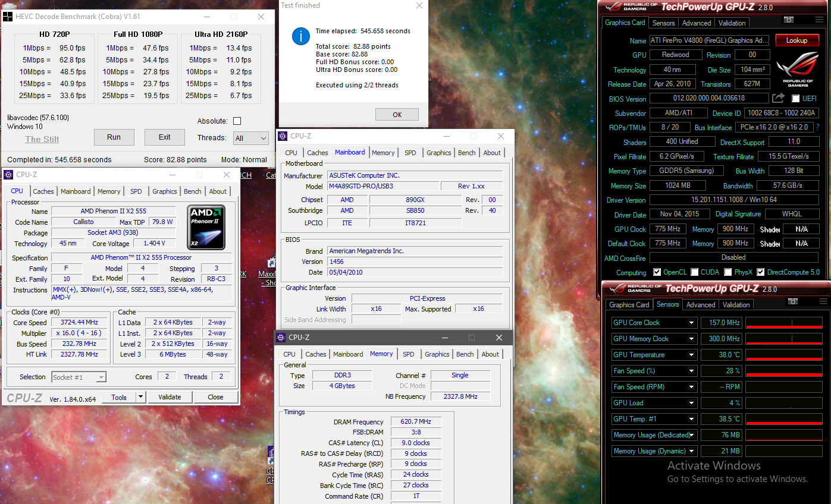This screenshot has height=504, width=831.
Task: Expand the Fan Speed (RPM) sensor dropdown
Action: 691,387
